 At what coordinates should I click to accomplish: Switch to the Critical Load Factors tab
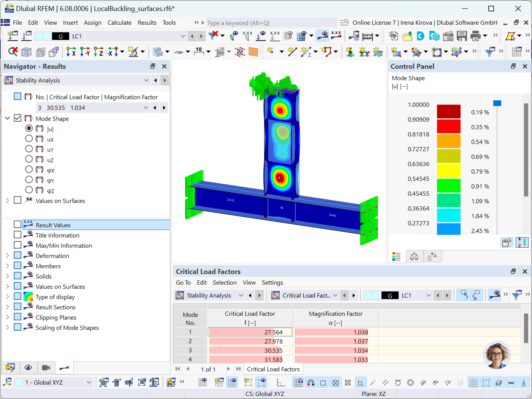click(x=273, y=369)
